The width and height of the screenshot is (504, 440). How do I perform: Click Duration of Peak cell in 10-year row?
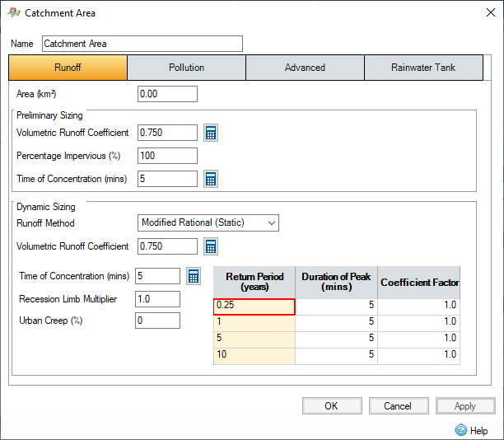[x=336, y=356]
